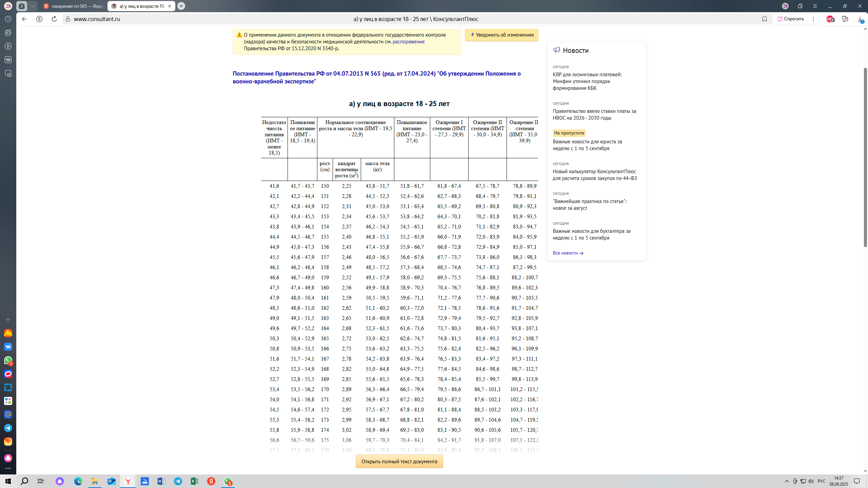The height and width of the screenshot is (488, 868).
Task: Click the screenshot camera icon in sidebar
Action: pos(8,73)
